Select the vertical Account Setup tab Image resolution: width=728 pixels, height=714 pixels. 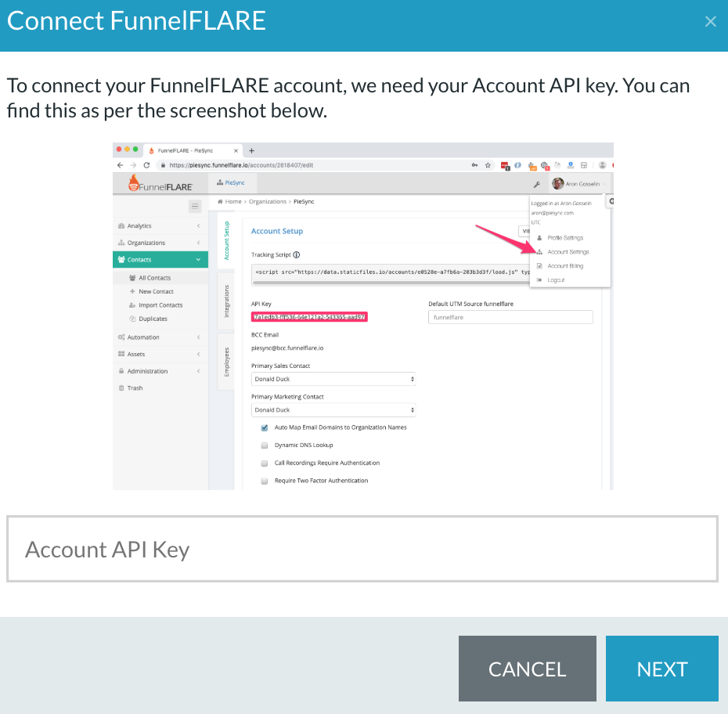coord(226,240)
